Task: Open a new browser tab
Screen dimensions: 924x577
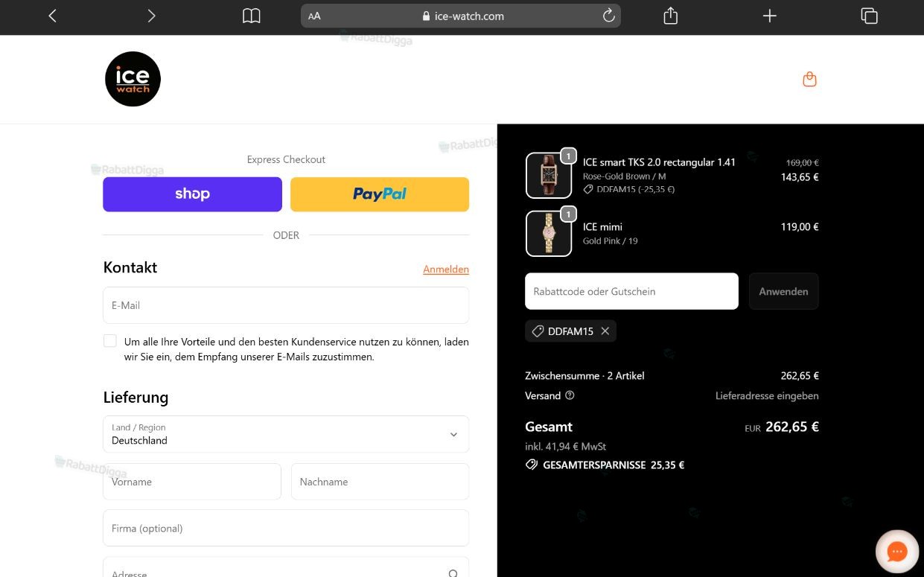Action: pyautogui.click(x=769, y=16)
